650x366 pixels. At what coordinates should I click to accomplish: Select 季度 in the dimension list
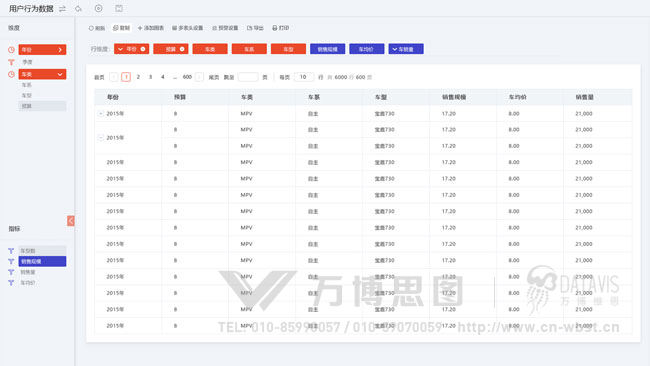[27, 62]
